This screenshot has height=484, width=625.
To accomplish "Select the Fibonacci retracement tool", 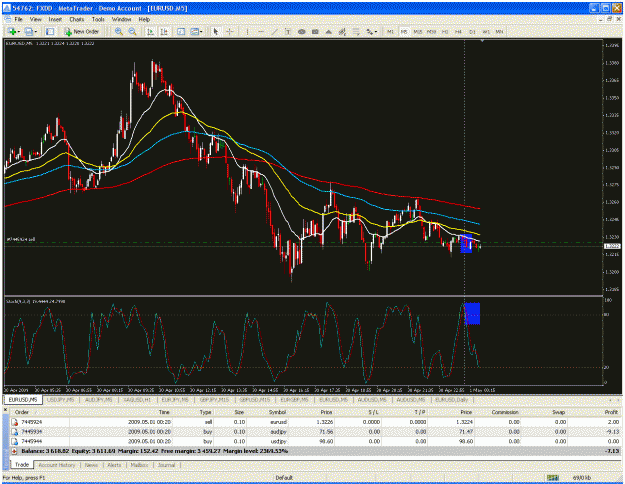I will coord(356,31).
